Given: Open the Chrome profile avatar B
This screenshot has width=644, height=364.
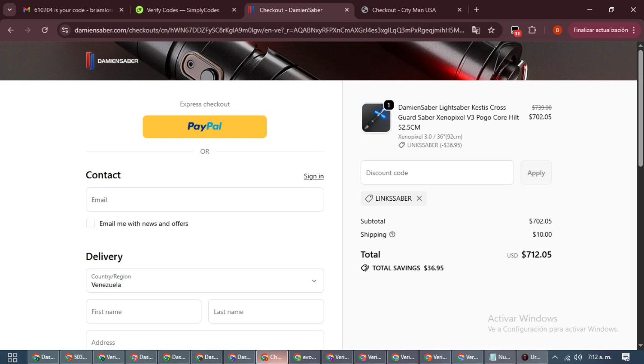Looking at the screenshot, I should (557, 30).
